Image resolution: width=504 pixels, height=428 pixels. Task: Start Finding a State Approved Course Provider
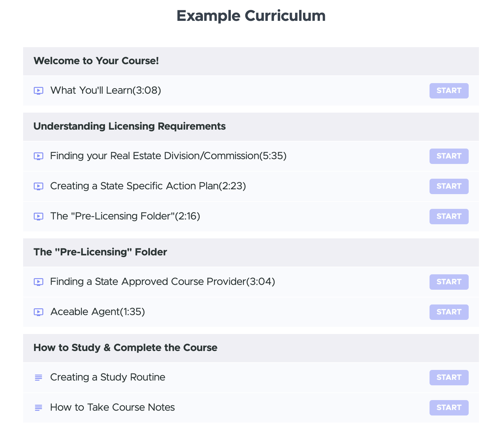449,282
